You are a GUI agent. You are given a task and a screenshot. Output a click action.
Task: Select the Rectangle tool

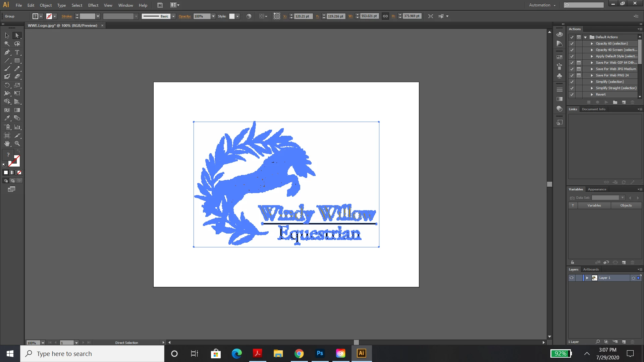[x=17, y=61]
